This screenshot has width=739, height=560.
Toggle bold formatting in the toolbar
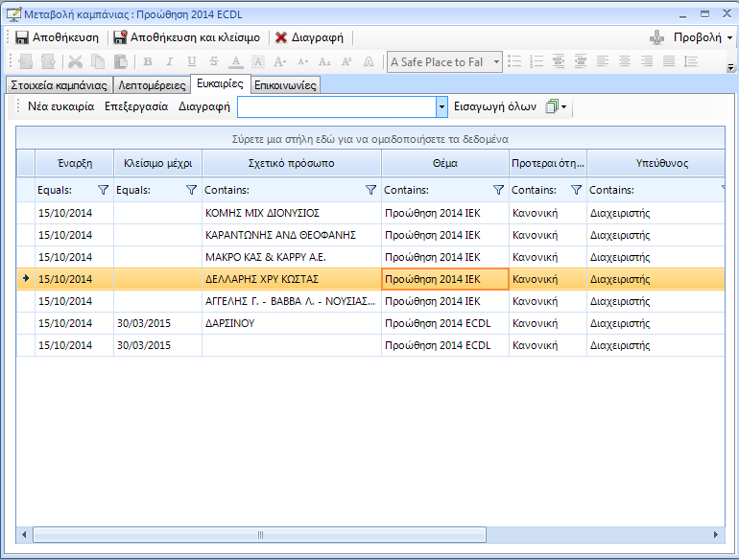[x=148, y=62]
